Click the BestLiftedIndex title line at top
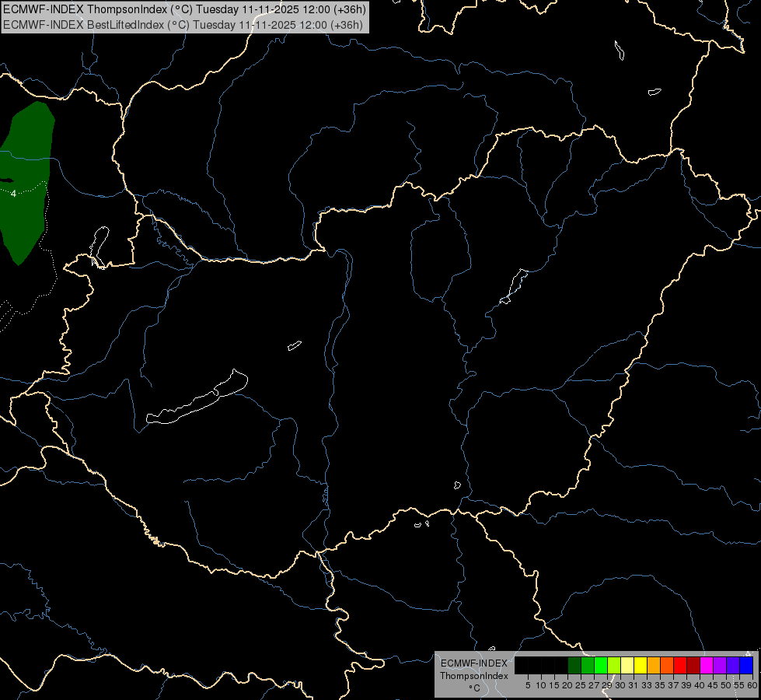This screenshot has width=761, height=700. (x=183, y=24)
